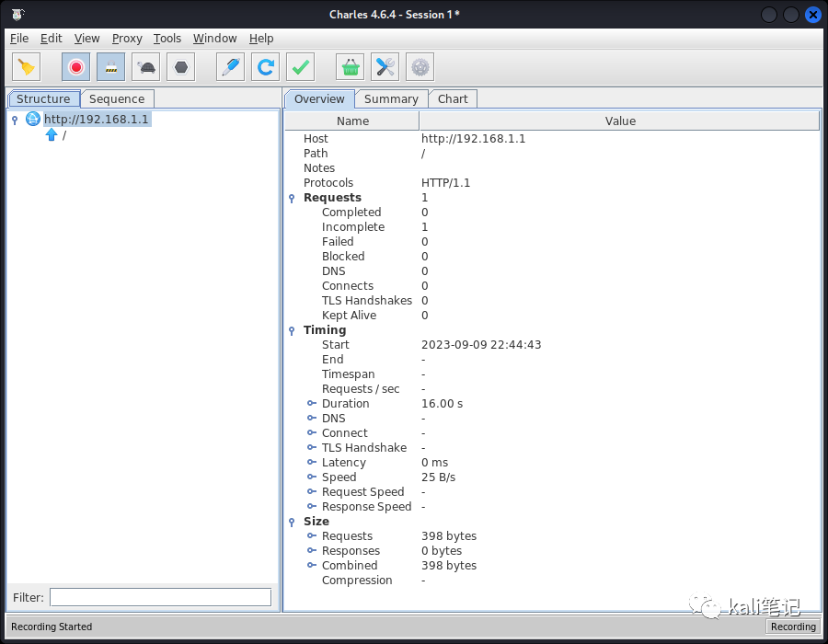
Task: Expand the Size Requests row
Action: (312, 535)
